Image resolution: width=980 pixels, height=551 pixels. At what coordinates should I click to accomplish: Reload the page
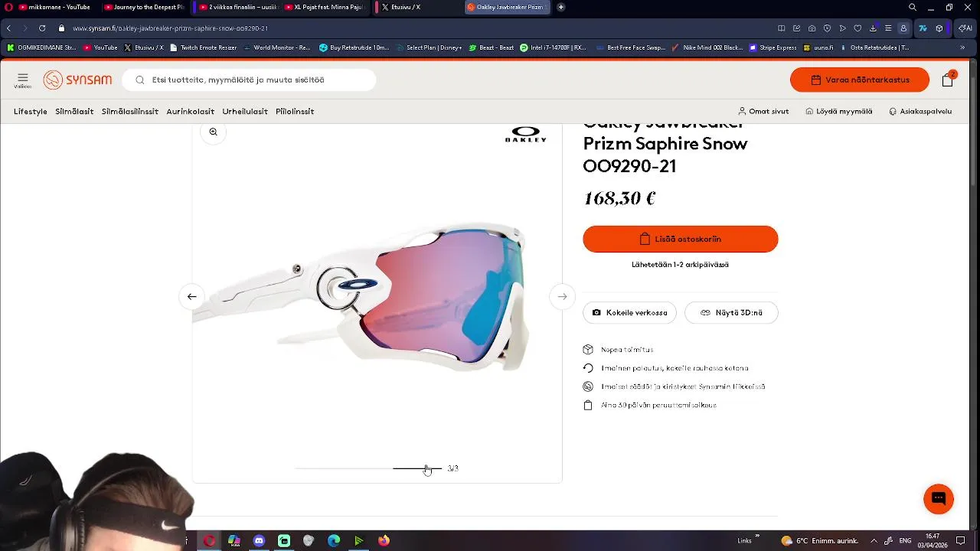(41, 28)
